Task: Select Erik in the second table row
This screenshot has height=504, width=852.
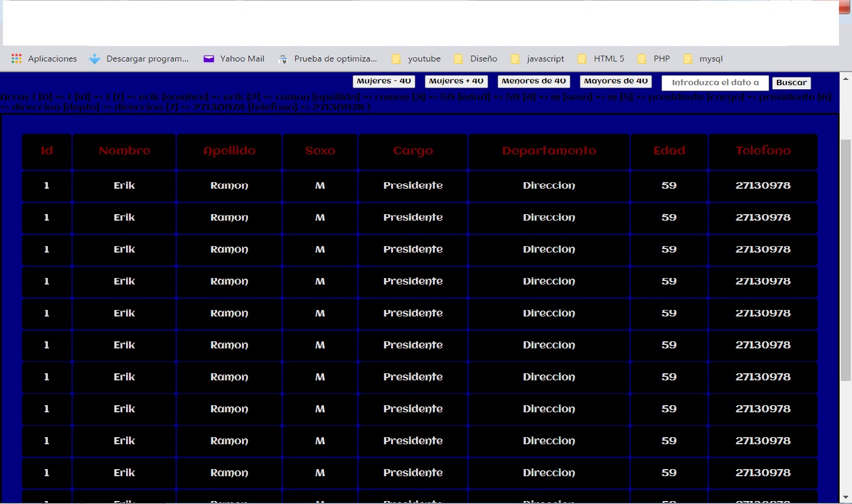Action: tap(124, 218)
